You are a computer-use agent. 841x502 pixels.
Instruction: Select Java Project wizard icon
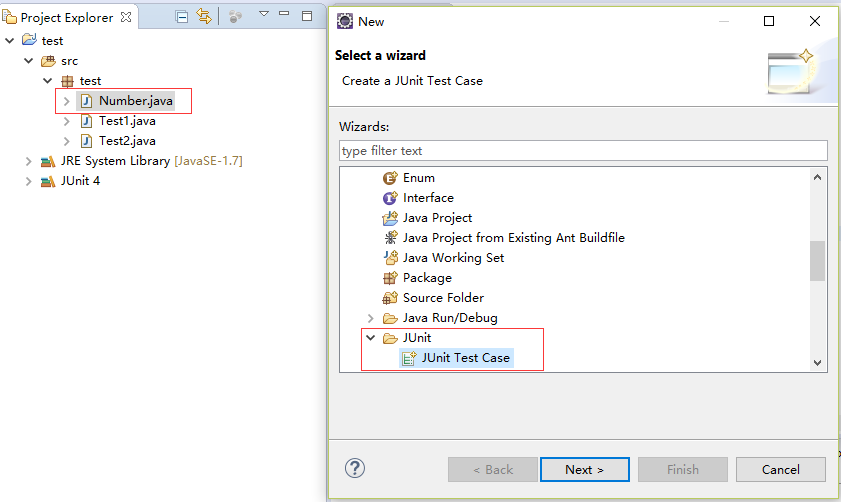click(390, 218)
